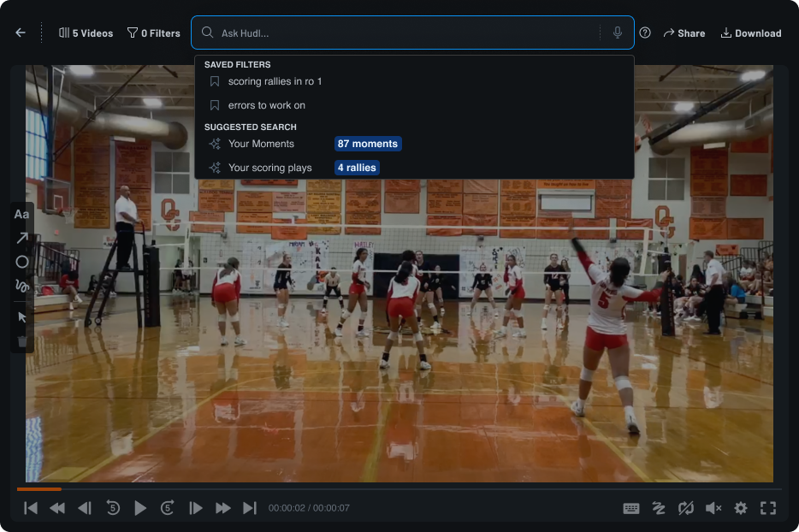Viewport: 799px width, 532px height.
Task: Click the '4 rallies' badge
Action: [357, 168]
